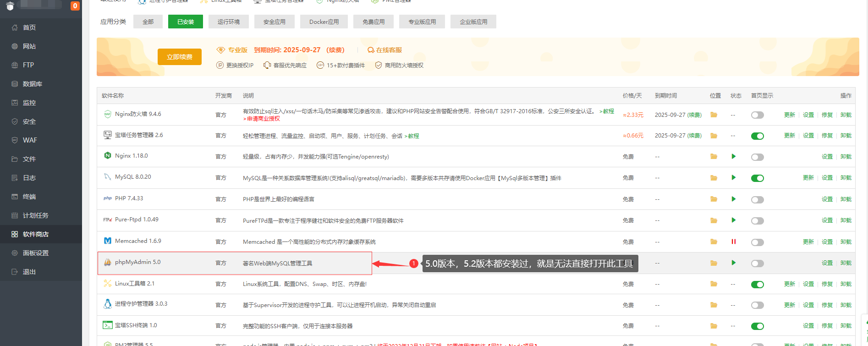This screenshot has height=346, width=868.
Task: Click the orange notification badge 0
Action: point(75,6)
